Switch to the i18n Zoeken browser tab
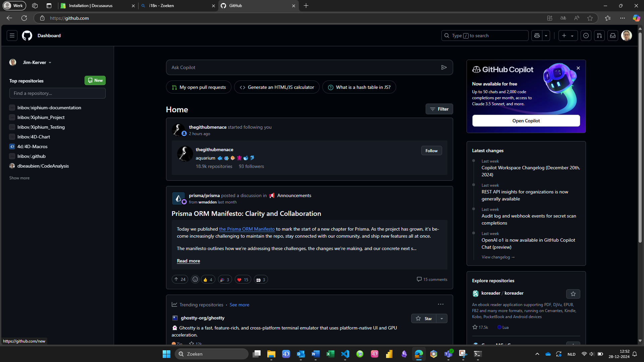 tap(162, 6)
